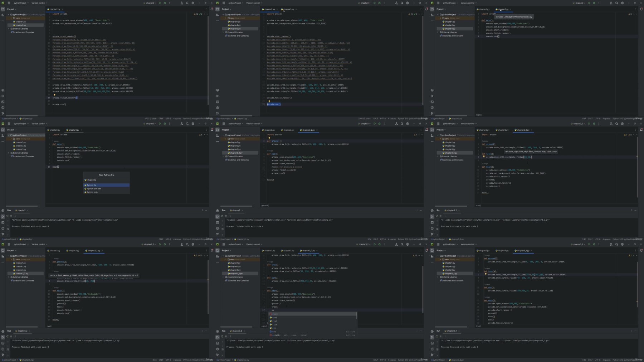
Task: Click Rerun icon in the autocomplete popup frame's Run panel
Action: pyautogui.click(x=222, y=337)
